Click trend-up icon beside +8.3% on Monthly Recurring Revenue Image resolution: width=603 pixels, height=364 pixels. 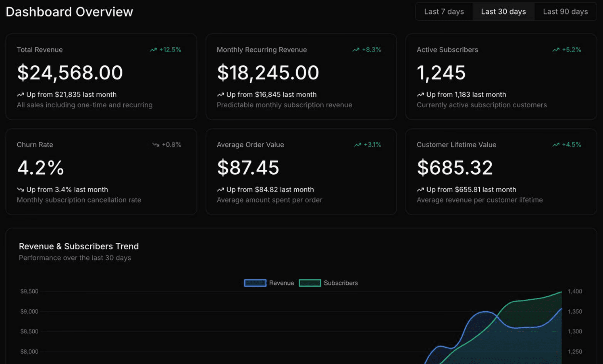pos(356,50)
